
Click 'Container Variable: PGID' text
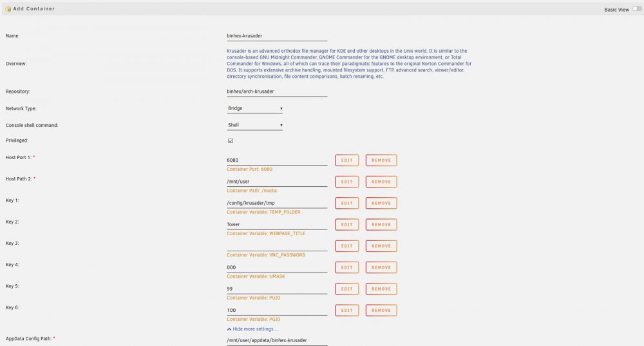[253, 320]
